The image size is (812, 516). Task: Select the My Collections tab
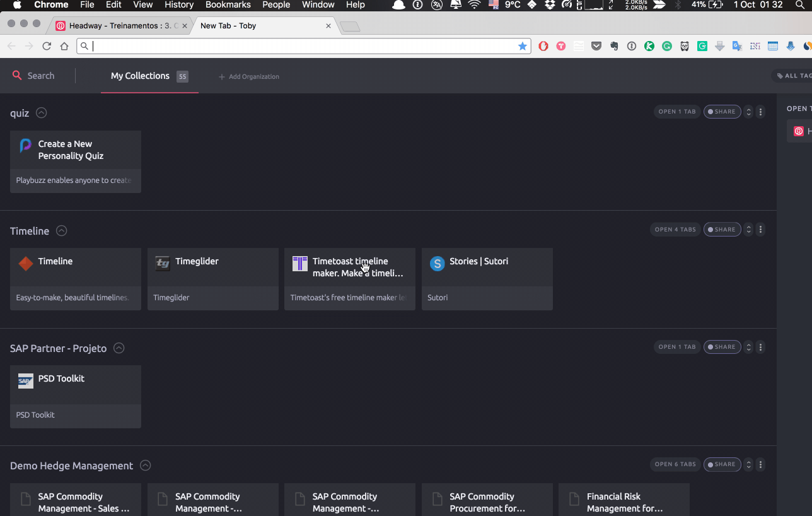pos(140,76)
